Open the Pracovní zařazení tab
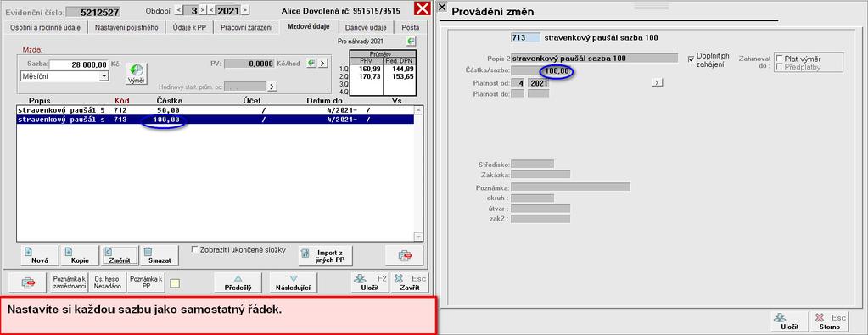This screenshot has width=868, height=335. click(246, 27)
